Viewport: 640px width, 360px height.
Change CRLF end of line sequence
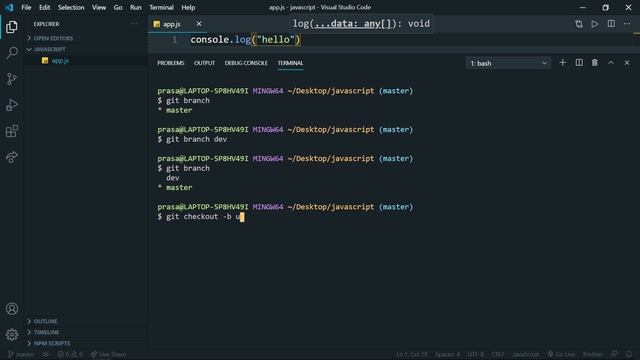click(x=498, y=354)
